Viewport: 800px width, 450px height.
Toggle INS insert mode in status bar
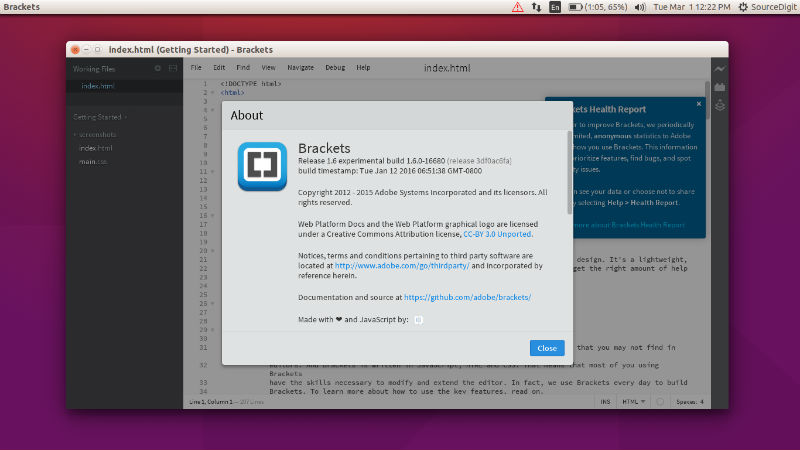click(x=605, y=402)
